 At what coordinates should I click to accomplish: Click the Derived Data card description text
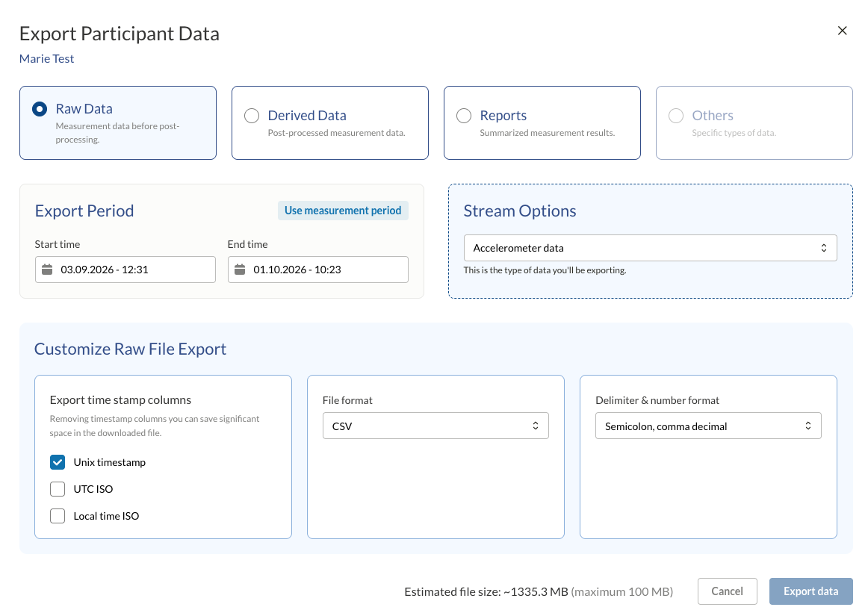[337, 133]
